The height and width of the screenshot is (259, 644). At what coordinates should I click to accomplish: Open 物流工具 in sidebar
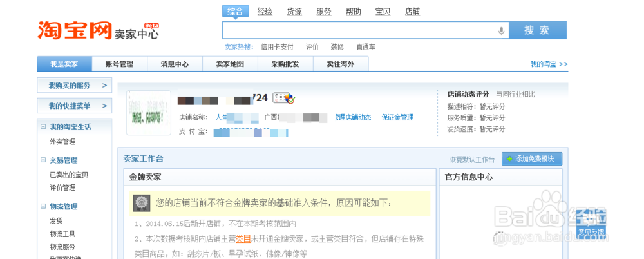[63, 234]
